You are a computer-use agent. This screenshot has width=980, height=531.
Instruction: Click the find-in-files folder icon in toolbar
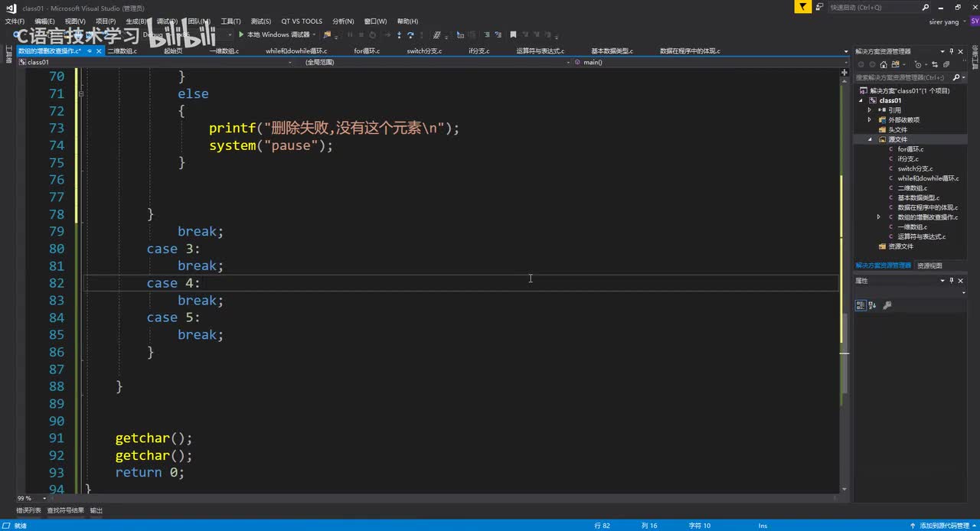pyautogui.click(x=327, y=34)
